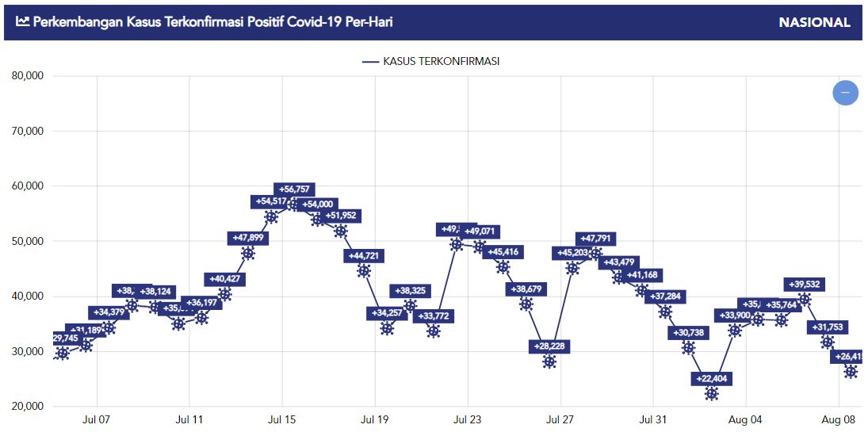
Task: Click the chart line icon in header
Action: 22,21
